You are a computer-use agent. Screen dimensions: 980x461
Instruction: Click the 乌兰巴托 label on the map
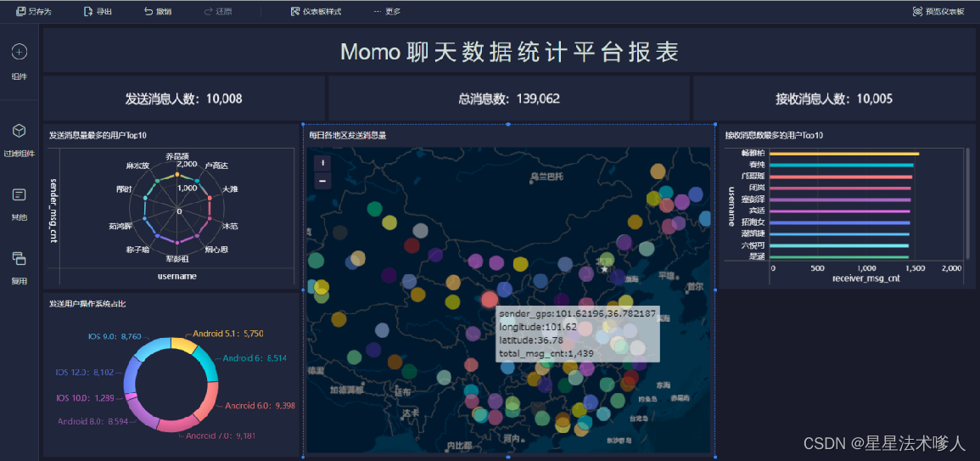click(x=547, y=177)
